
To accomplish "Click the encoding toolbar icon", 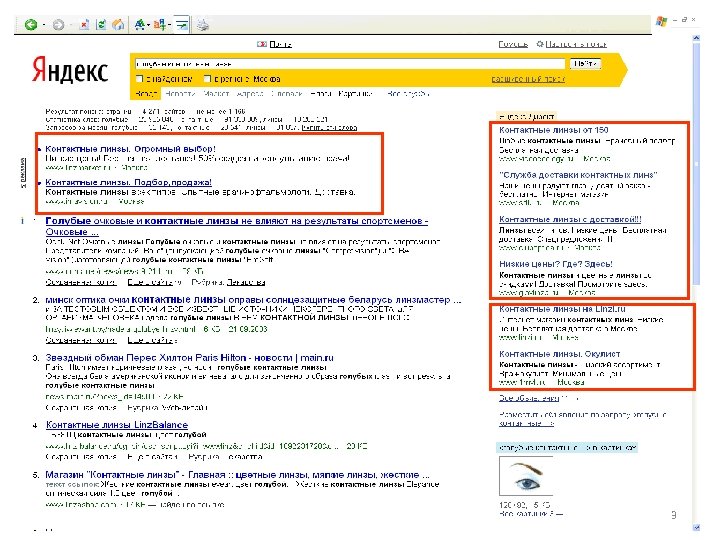I will click(160, 24).
